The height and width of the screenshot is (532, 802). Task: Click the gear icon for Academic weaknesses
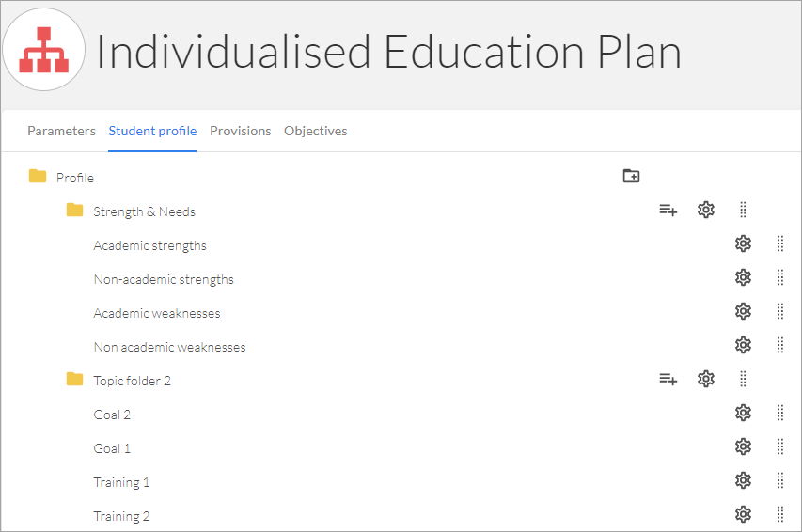click(743, 311)
